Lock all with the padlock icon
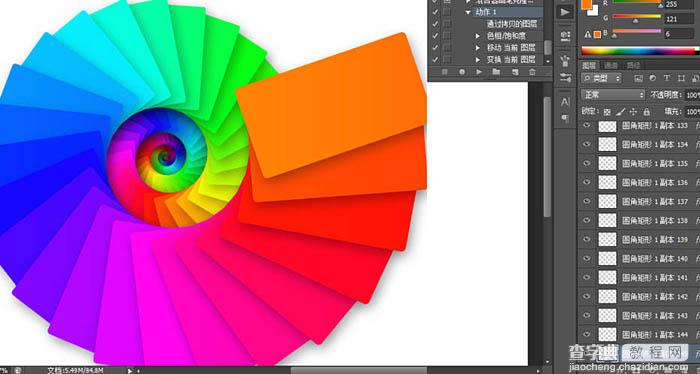This screenshot has height=374, width=700. (646, 112)
